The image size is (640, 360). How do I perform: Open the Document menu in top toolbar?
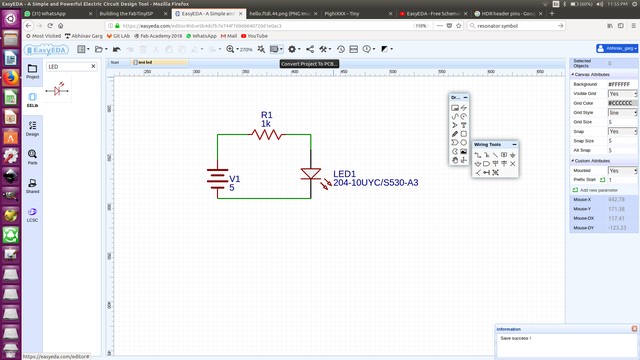tap(83, 49)
